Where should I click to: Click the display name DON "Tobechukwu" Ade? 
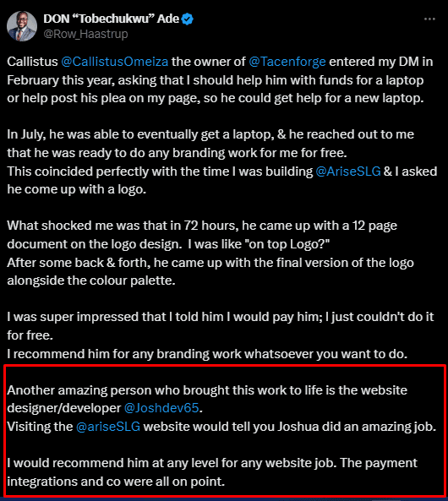tap(112, 19)
